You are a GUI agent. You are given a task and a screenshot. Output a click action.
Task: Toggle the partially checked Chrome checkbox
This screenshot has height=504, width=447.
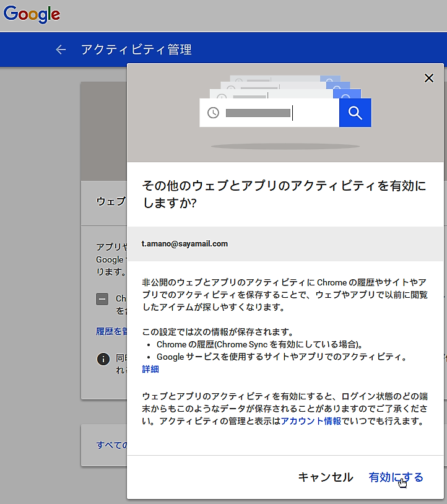pos(103,299)
